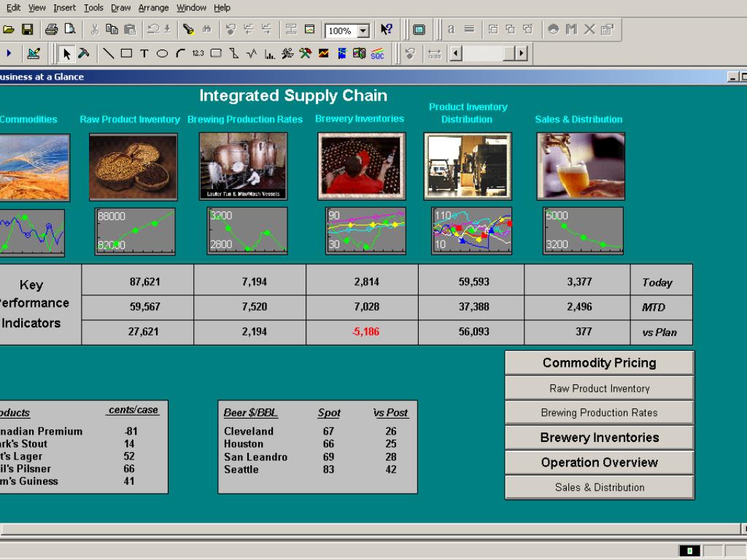Click the binoculars find icon

click(x=206, y=29)
